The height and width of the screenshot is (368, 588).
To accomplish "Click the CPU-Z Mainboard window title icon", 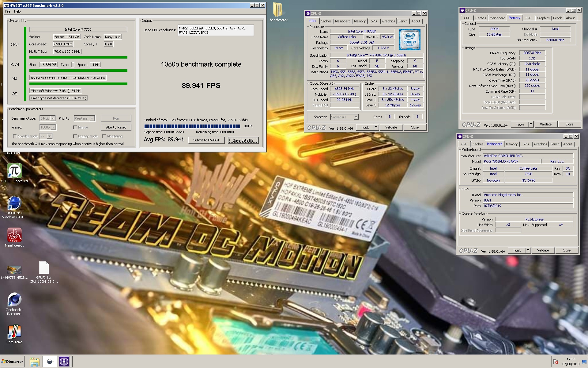I will click(460, 136).
